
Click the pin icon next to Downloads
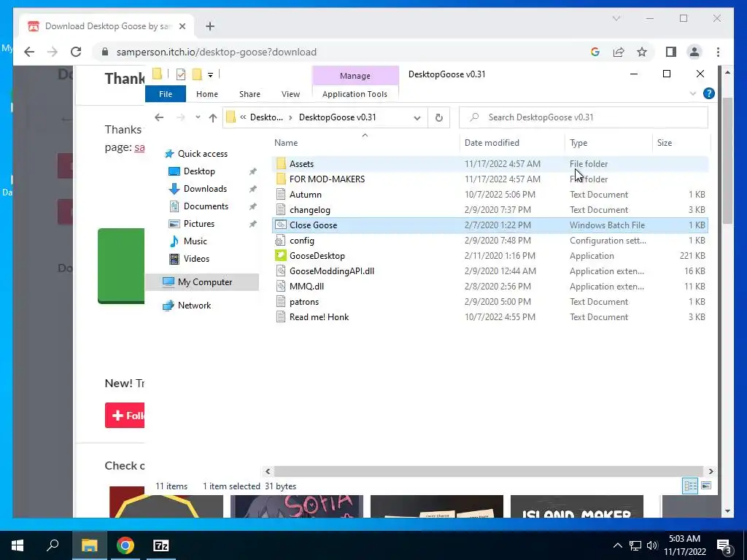253,189
